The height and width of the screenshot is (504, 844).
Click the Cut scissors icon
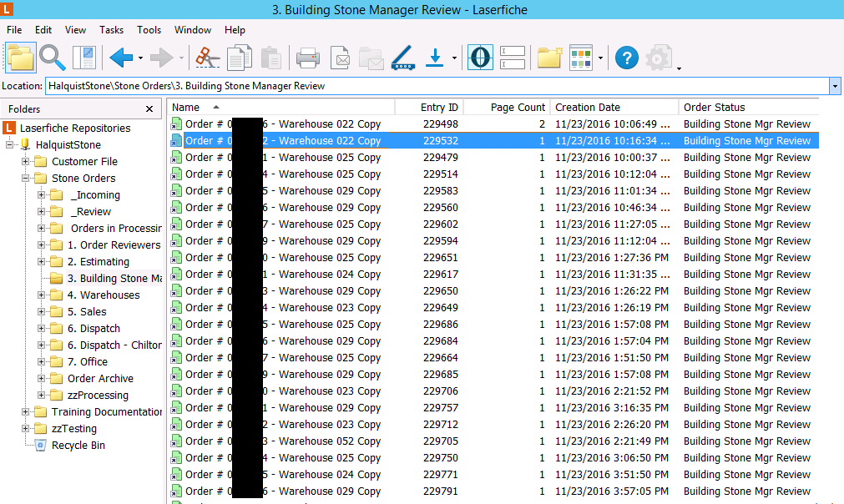(x=208, y=58)
